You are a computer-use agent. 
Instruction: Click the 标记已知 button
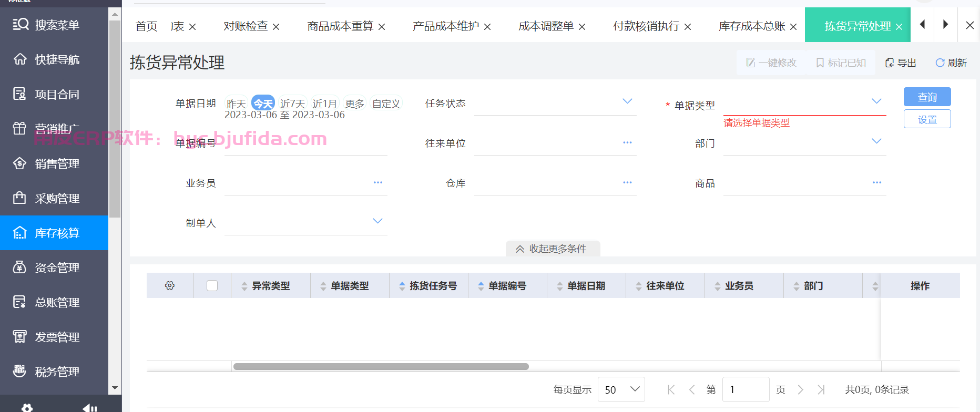pyautogui.click(x=841, y=63)
